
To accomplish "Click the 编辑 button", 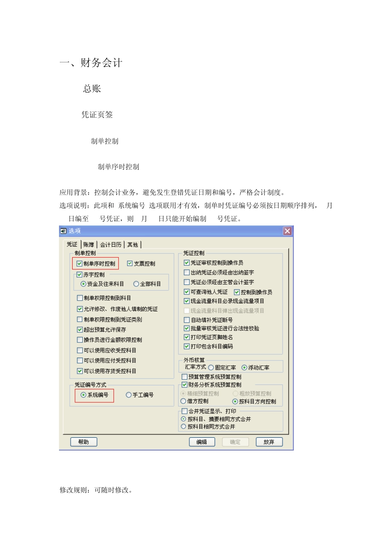I will [202, 442].
